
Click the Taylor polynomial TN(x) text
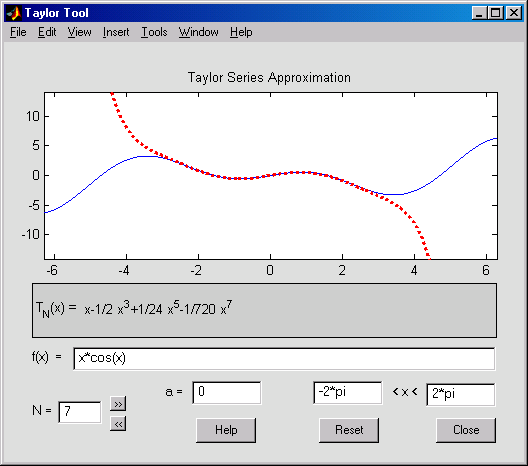click(x=134, y=309)
